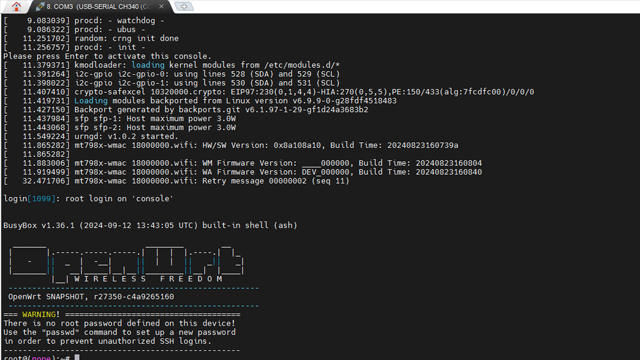640x360 pixels.
Task: Place cursor at the root@ shell prompt
Action: point(41,357)
